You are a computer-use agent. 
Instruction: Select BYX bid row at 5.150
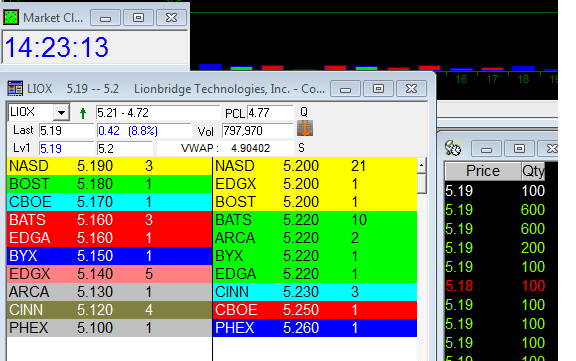click(x=109, y=256)
